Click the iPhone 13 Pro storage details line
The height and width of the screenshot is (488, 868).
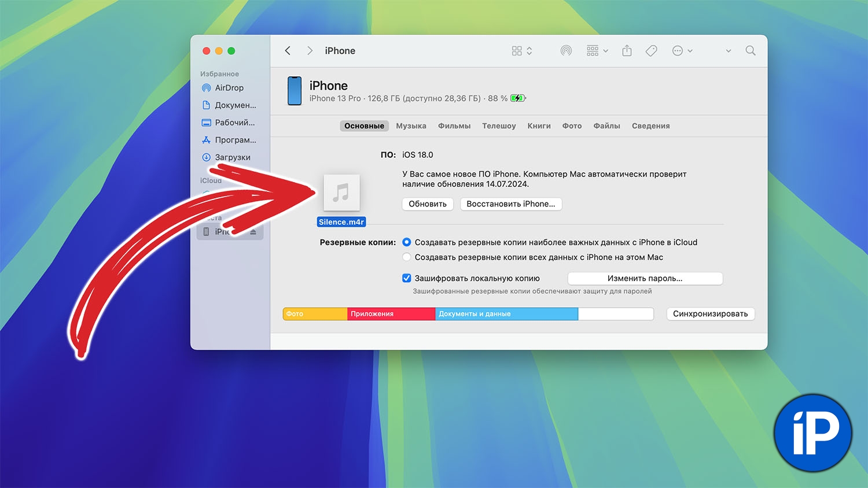click(x=409, y=98)
